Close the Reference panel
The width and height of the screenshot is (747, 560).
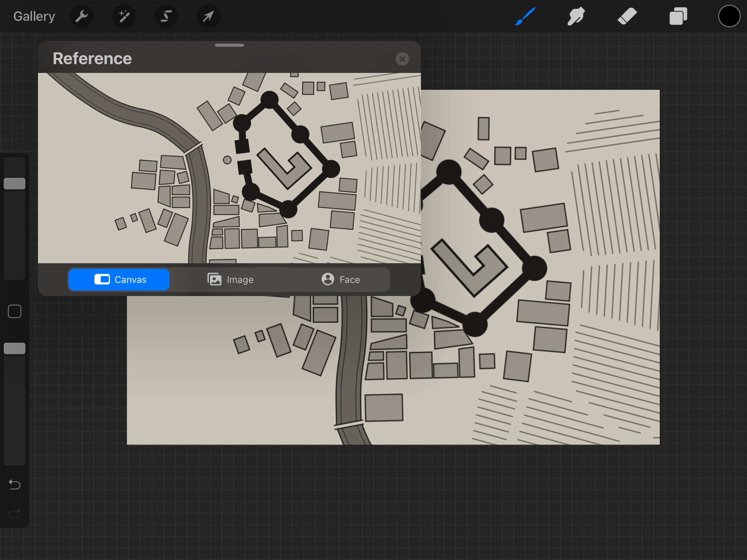pyautogui.click(x=402, y=59)
